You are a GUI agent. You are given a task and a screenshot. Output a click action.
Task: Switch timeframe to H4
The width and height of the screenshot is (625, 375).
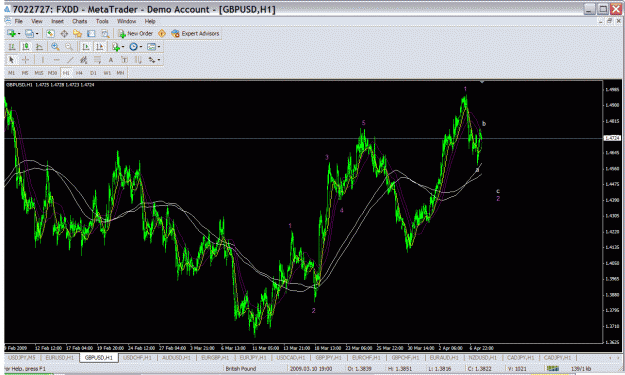(79, 73)
